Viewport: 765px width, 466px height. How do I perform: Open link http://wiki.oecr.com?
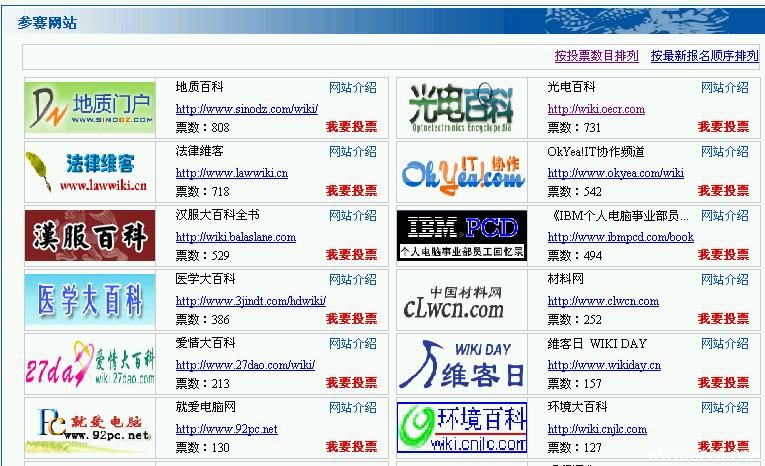[596, 109]
